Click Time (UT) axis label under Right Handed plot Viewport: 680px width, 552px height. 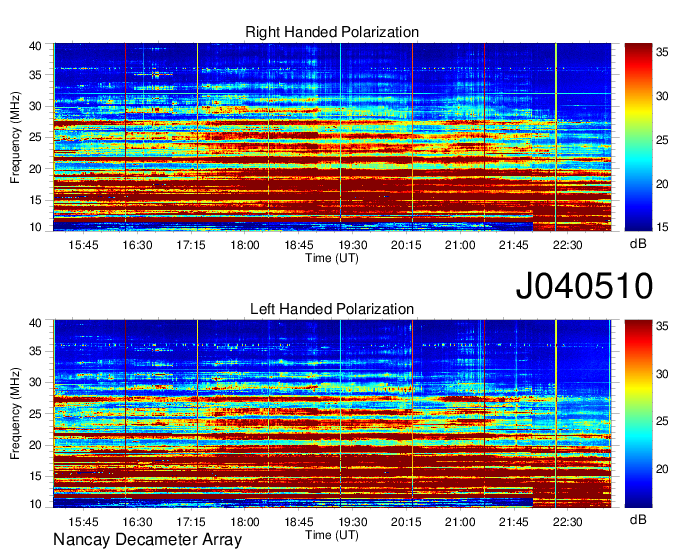(332, 258)
